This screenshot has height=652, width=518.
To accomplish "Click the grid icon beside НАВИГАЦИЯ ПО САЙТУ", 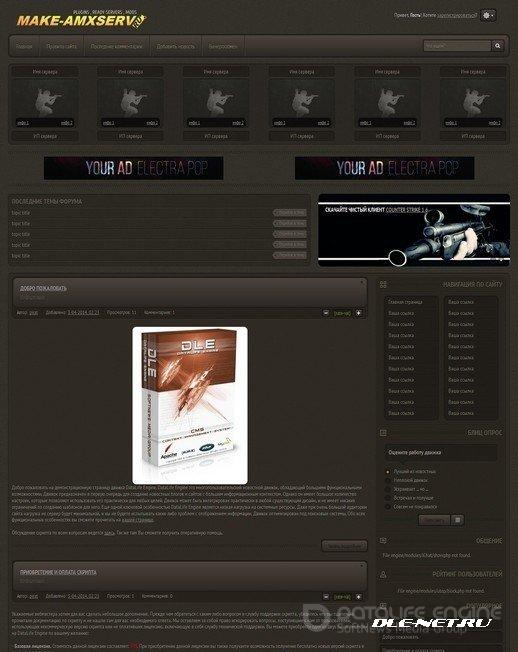I will click(383, 284).
